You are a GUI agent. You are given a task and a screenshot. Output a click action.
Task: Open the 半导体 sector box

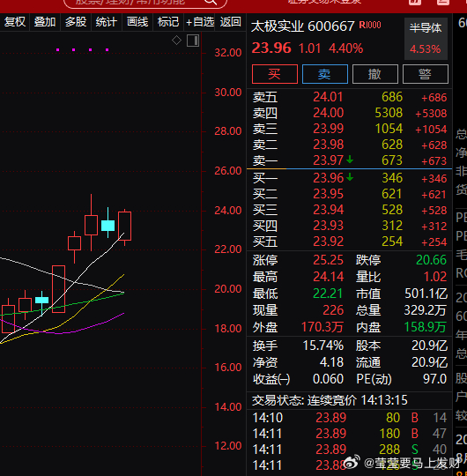coord(426,39)
